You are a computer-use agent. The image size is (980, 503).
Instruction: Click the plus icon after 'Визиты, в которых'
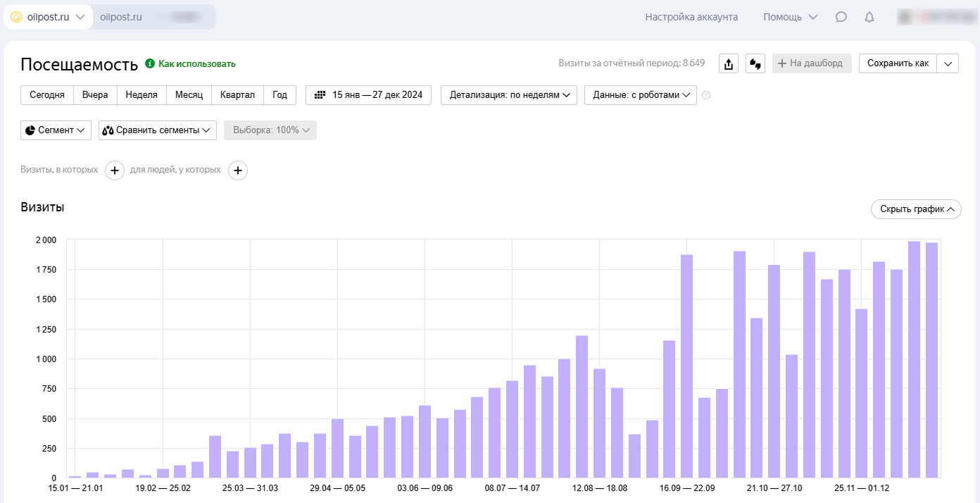pyautogui.click(x=115, y=170)
